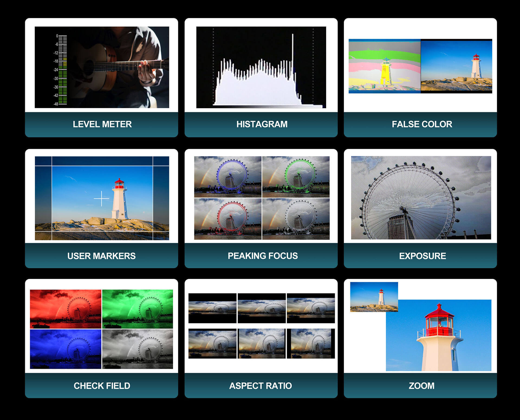The image size is (520, 420).
Task: Select the CHECK FIELD label
Action: (102, 386)
